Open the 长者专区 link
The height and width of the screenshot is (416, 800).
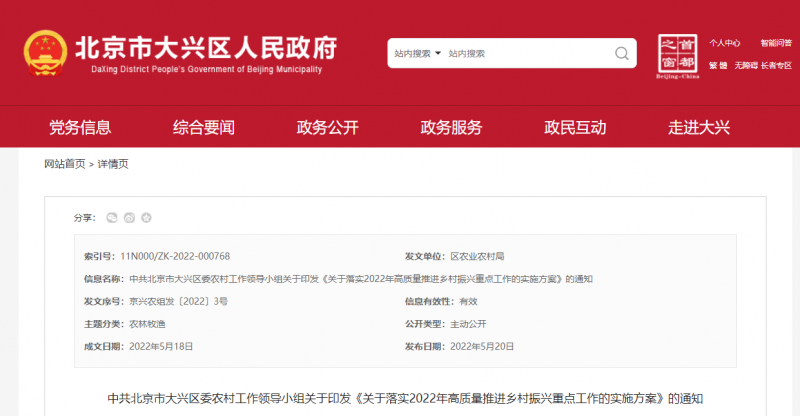point(776,65)
